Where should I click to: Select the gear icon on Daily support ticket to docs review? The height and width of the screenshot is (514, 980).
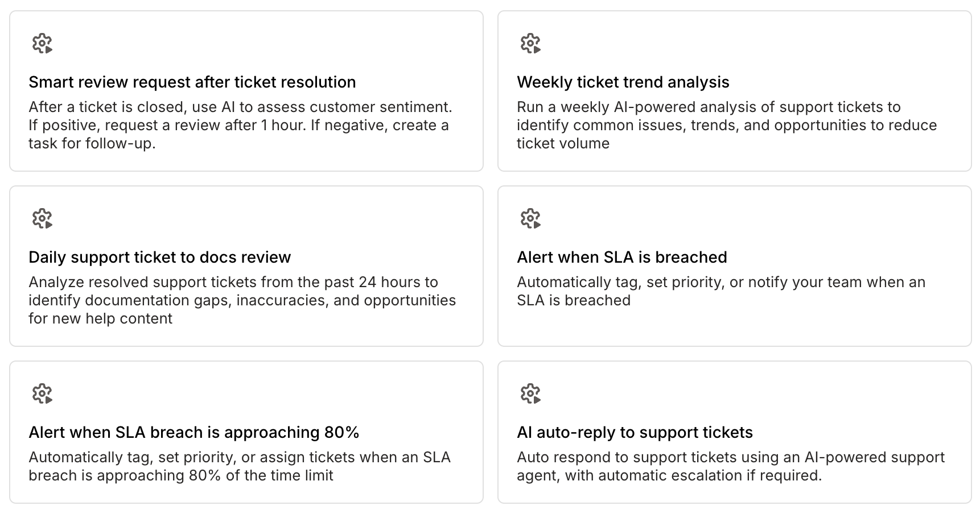(x=42, y=218)
